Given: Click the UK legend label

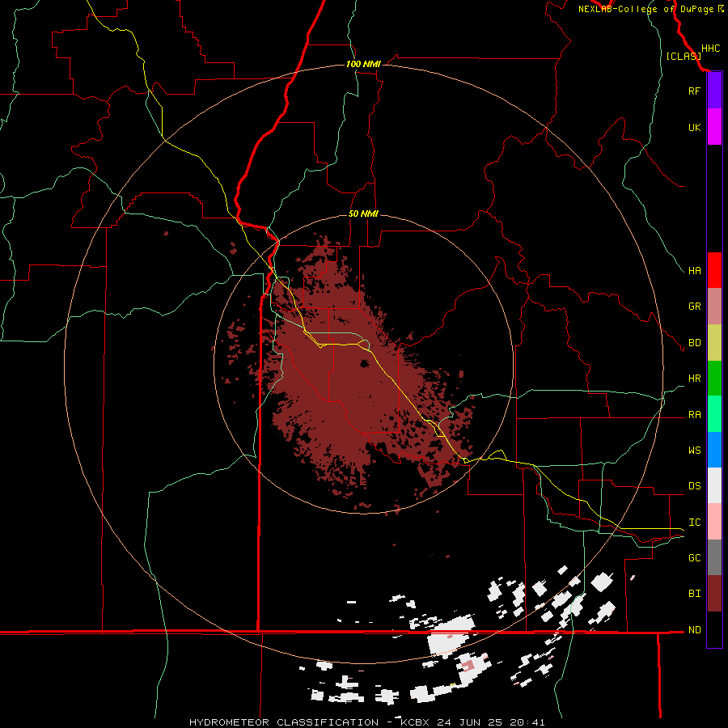Looking at the screenshot, I should pyautogui.click(x=694, y=127).
